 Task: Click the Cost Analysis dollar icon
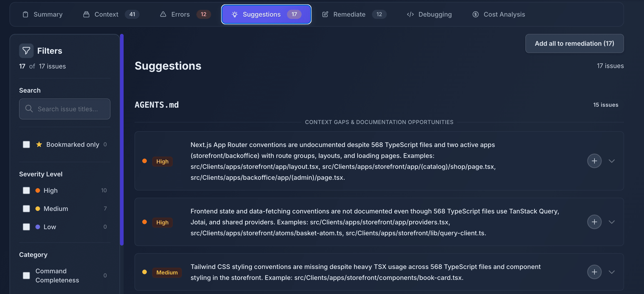(475, 14)
